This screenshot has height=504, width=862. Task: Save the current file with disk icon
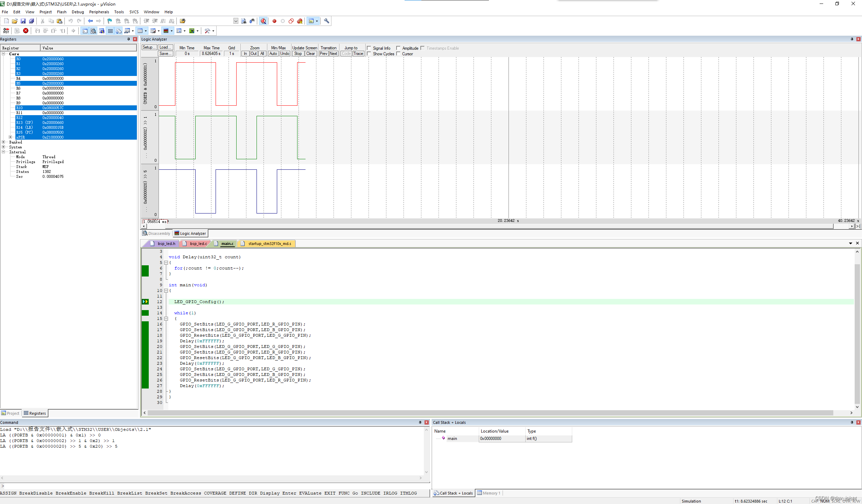coord(23,21)
